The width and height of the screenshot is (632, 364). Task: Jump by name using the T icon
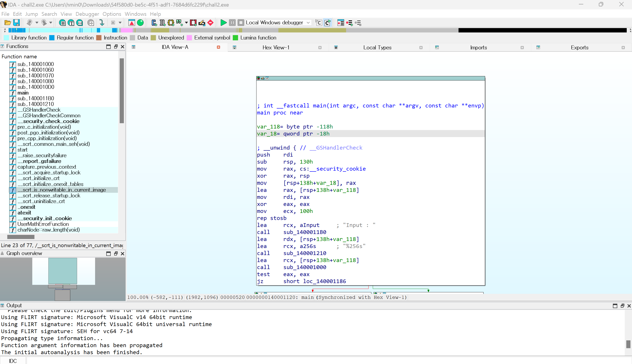point(71,23)
